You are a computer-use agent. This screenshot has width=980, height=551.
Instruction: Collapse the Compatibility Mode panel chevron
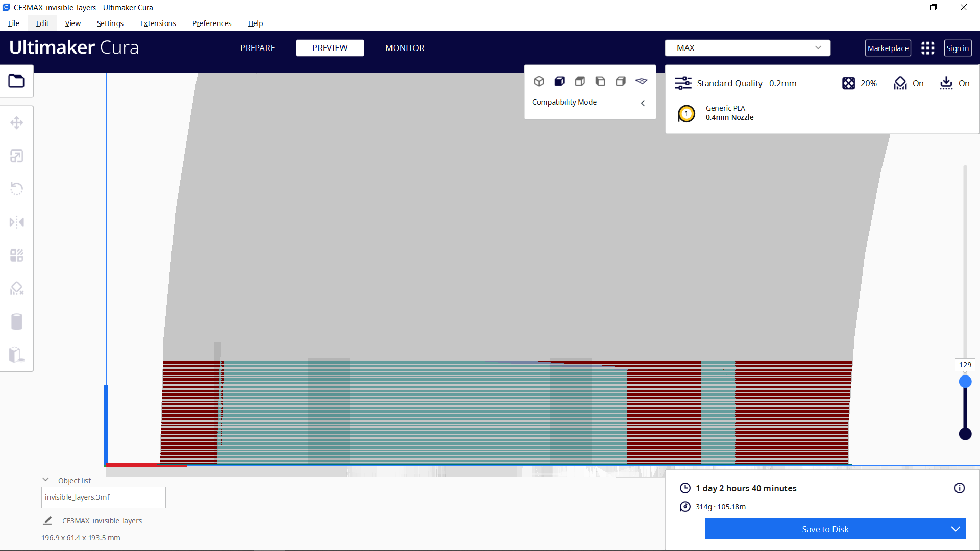tap(643, 103)
